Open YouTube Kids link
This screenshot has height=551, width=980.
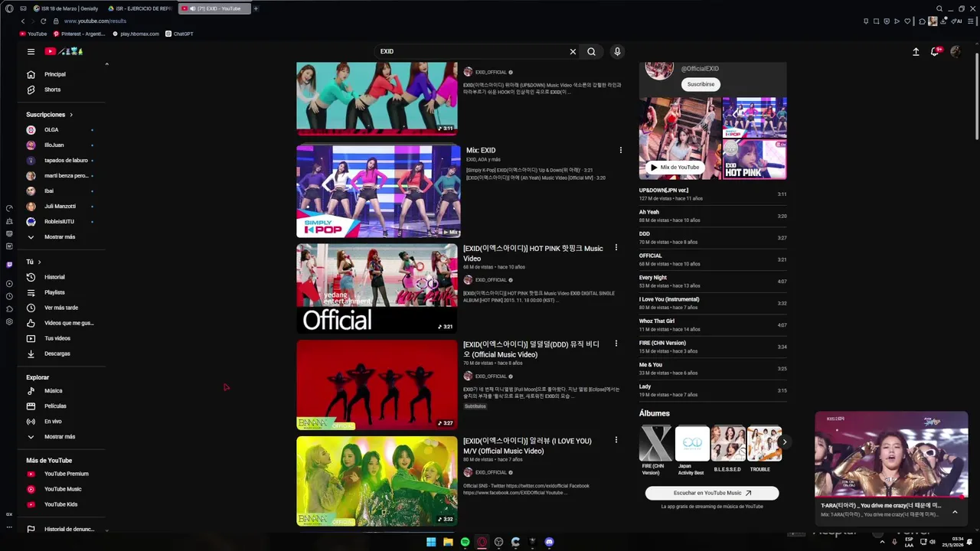tap(60, 504)
